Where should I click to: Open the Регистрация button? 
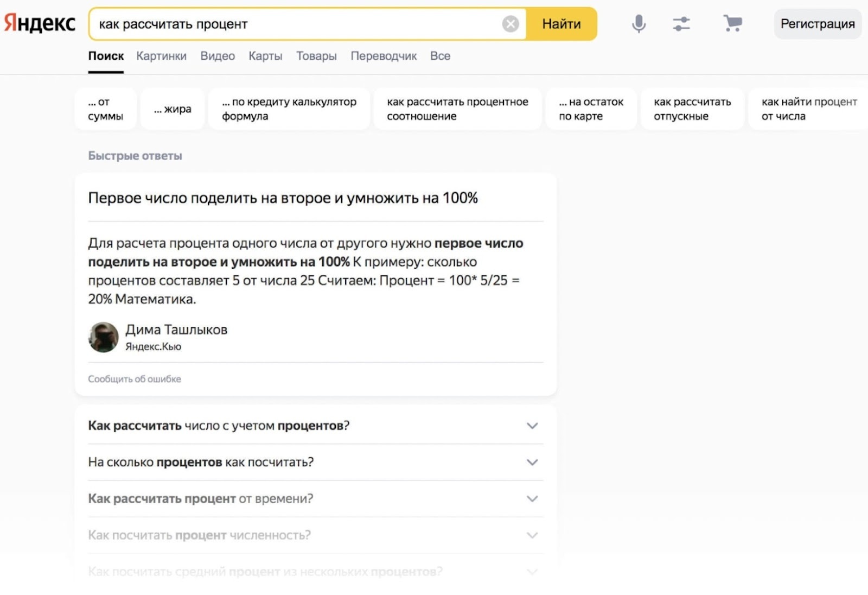pyautogui.click(x=817, y=24)
